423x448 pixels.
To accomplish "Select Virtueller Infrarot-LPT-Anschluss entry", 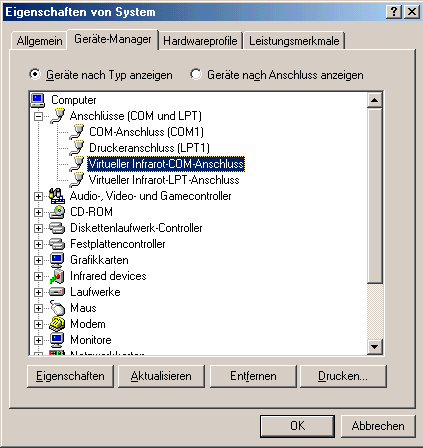I will point(164,180).
